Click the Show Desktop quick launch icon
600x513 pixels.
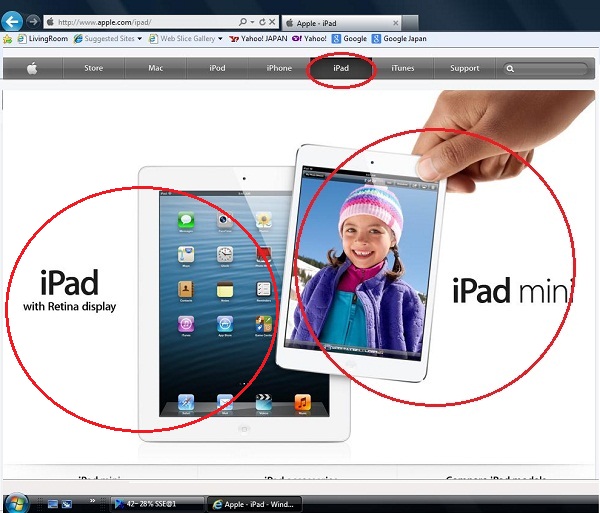(x=52, y=504)
